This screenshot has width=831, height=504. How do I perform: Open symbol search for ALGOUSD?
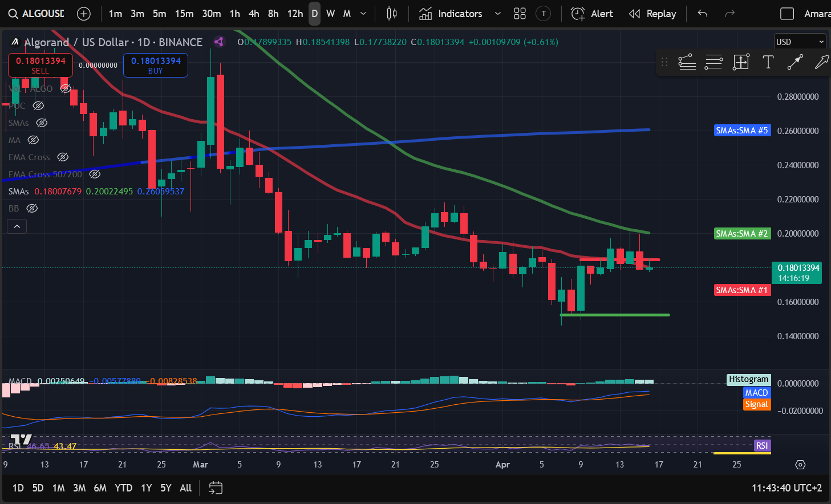tap(37, 14)
